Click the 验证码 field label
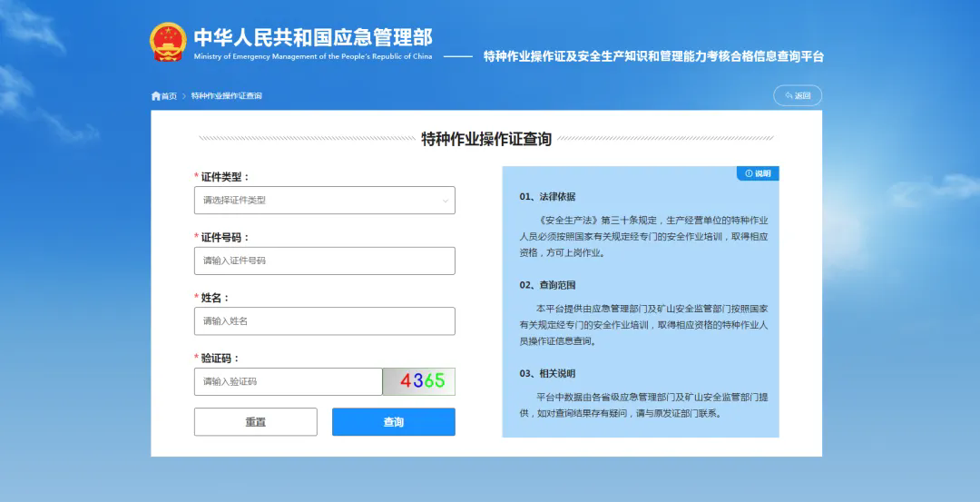Screen dimensions: 980x502 [220, 359]
